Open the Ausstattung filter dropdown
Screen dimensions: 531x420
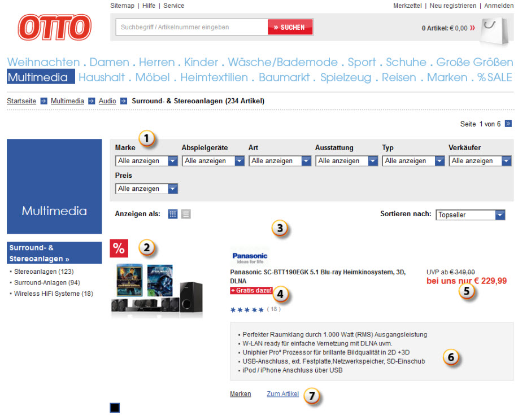(x=346, y=161)
